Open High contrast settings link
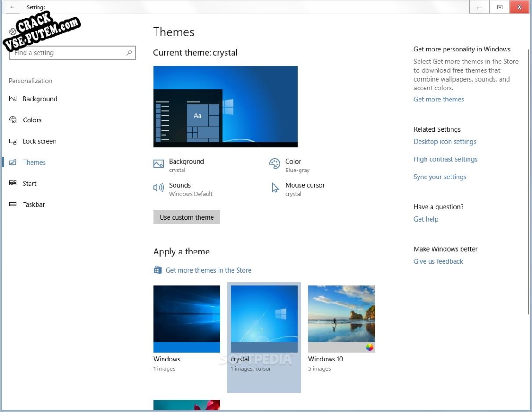 pos(445,159)
